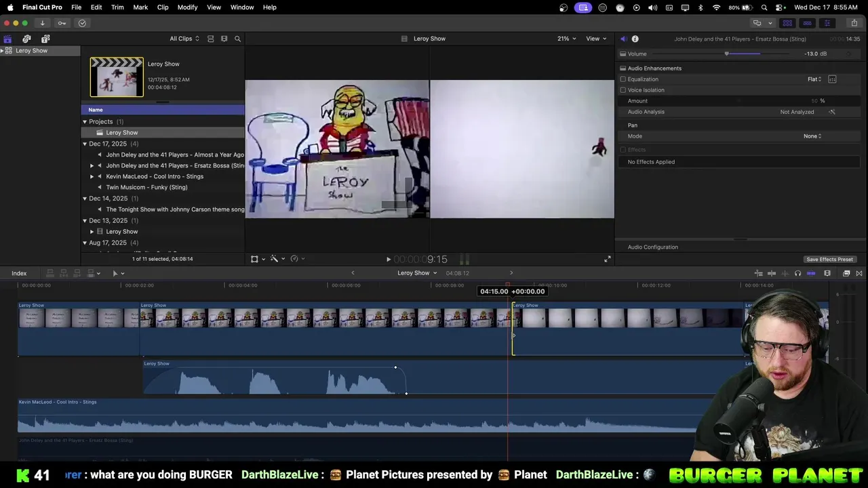Open the enhancements magic wand popup

click(277, 259)
